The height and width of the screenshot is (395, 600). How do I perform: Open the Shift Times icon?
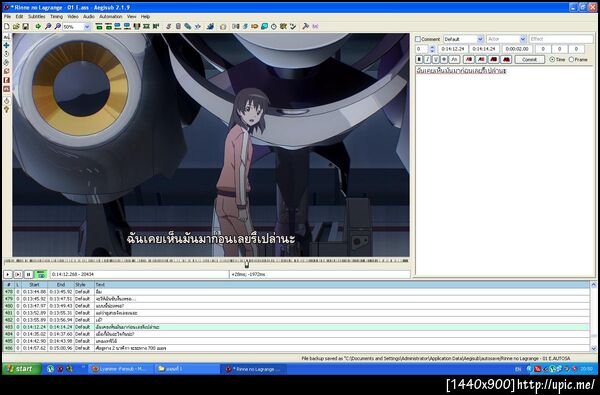[x=236, y=26]
